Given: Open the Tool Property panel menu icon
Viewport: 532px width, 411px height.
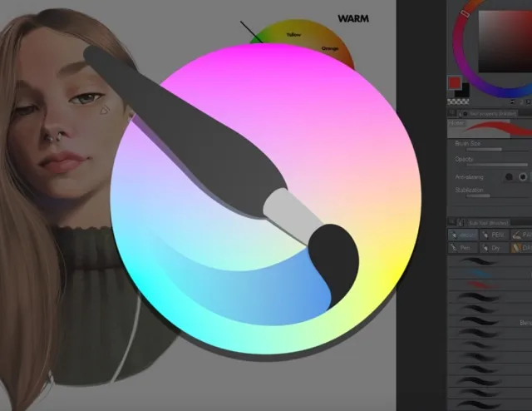Looking at the screenshot, I should (x=452, y=112).
